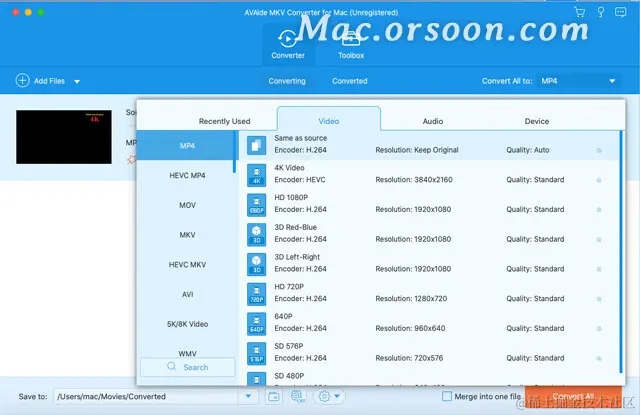The height and width of the screenshot is (415, 640).
Task: Click the format Search field
Action: tap(188, 367)
